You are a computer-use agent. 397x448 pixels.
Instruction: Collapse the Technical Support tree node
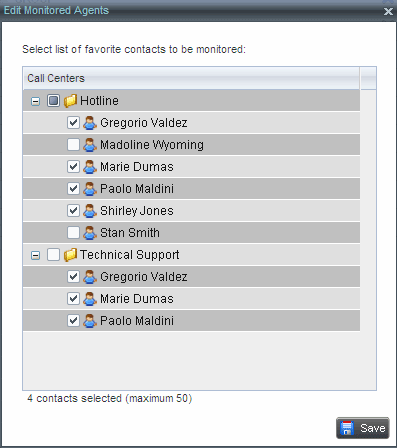tap(35, 255)
